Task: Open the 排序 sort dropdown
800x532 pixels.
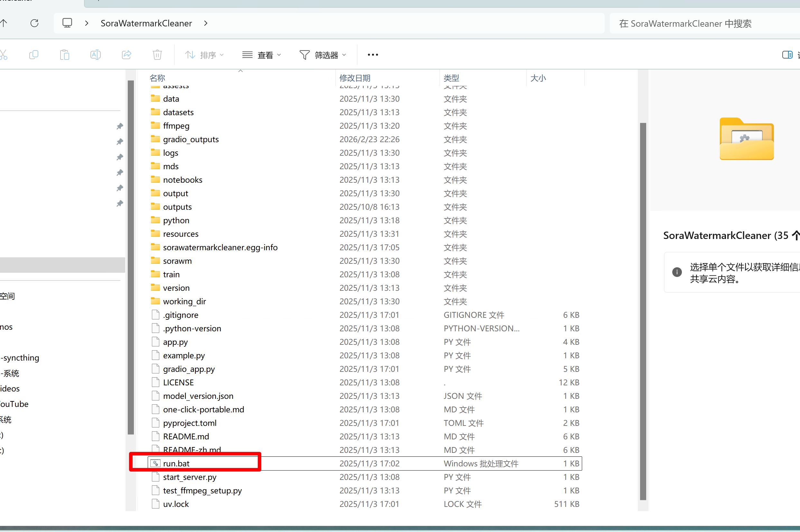Action: click(x=204, y=55)
